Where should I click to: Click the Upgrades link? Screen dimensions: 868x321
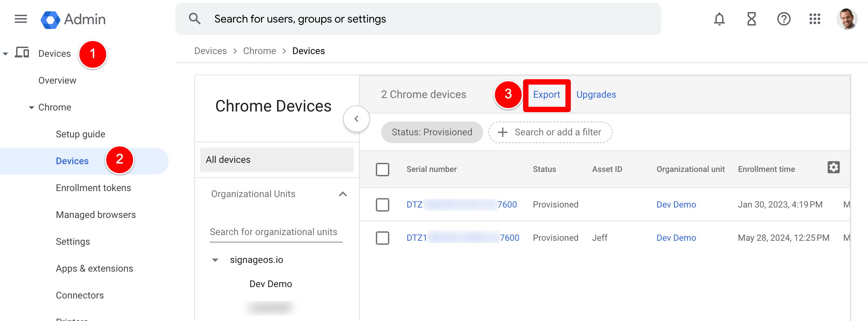point(596,95)
